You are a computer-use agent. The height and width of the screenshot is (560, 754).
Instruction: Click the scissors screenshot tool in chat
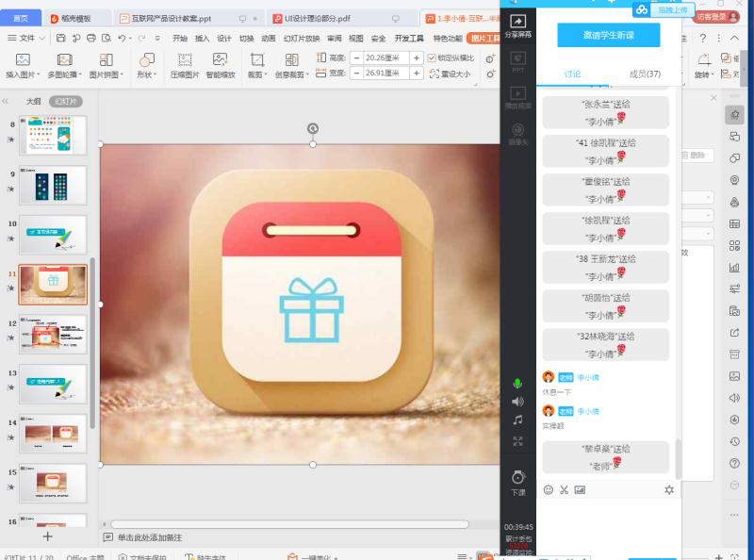point(564,489)
